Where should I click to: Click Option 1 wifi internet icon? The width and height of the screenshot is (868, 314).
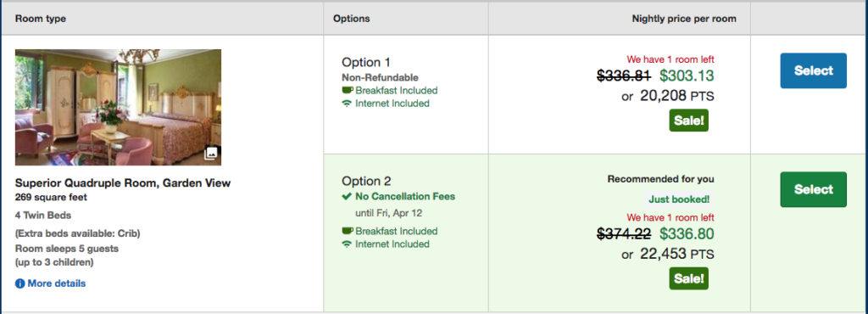click(347, 104)
